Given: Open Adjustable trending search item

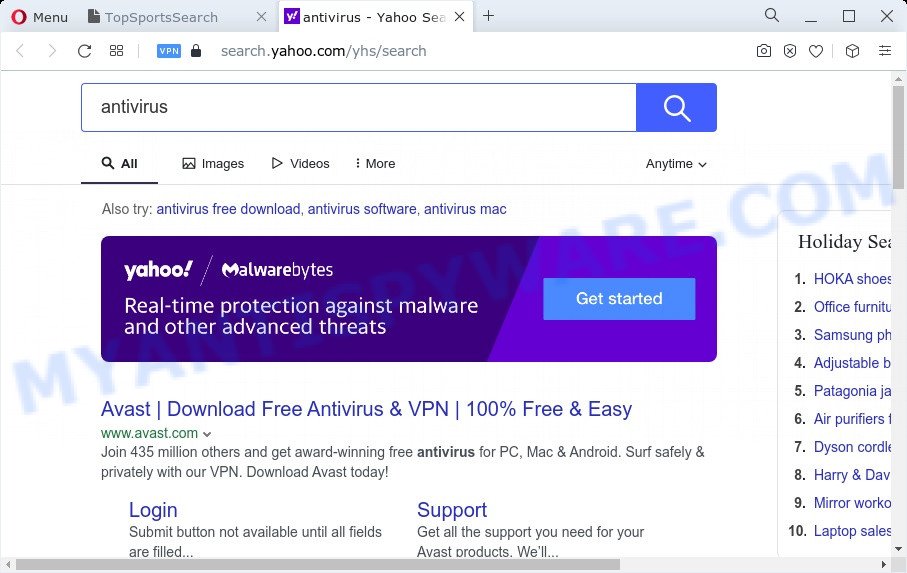Looking at the screenshot, I should click(852, 363).
